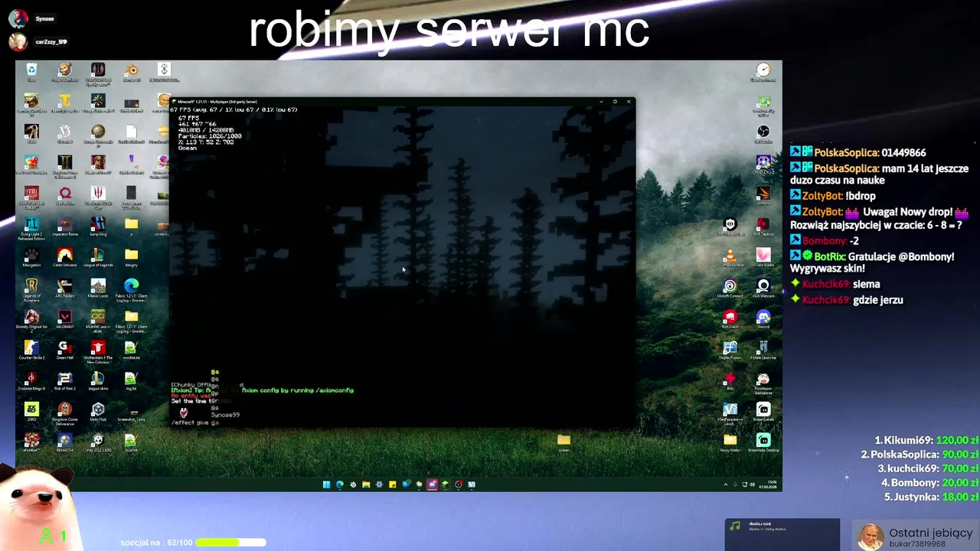Viewport: 980px width, 551px height.
Task: Open the Ubisoft Connect desktop icon
Action: [x=730, y=289]
